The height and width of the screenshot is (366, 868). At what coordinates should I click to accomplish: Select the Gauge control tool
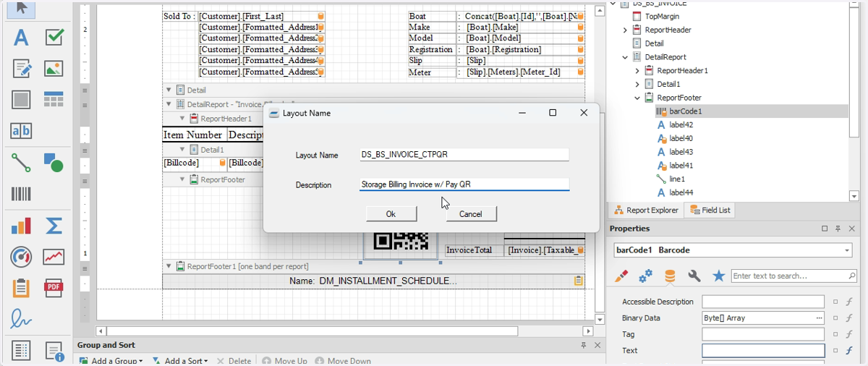pos(21,257)
